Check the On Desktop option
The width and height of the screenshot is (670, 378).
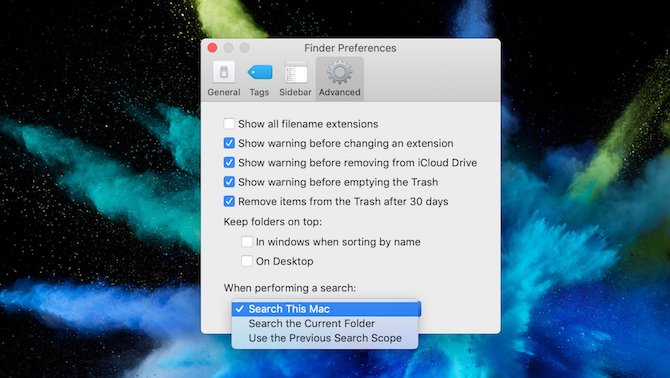tap(247, 261)
